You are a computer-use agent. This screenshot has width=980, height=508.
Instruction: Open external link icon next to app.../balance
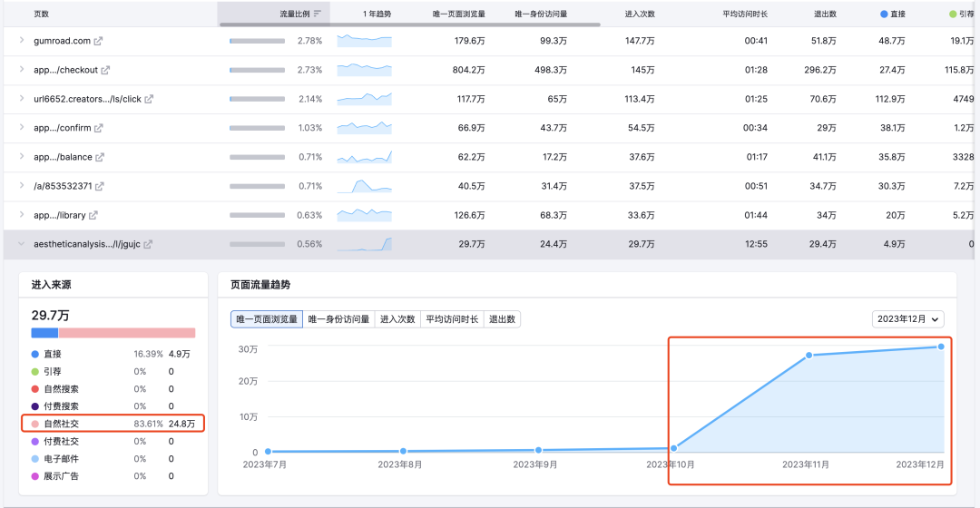101,157
